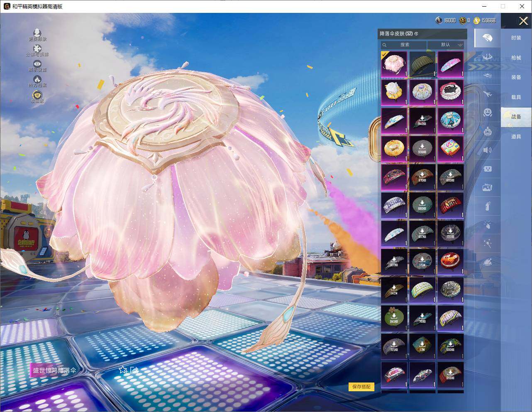This screenshot has height=412, width=532.
Task: Click the share icon next to star
Action: 134,370
